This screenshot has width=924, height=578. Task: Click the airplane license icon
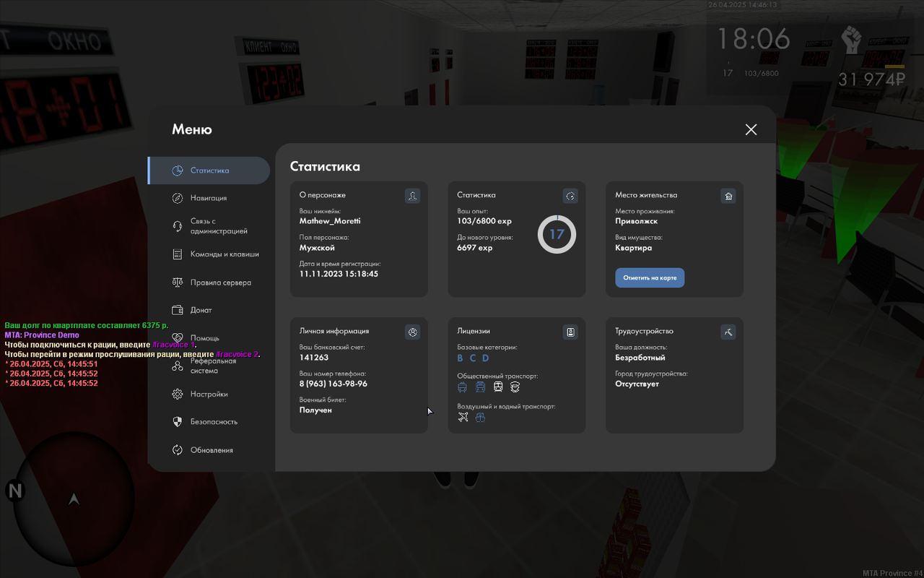coord(463,417)
